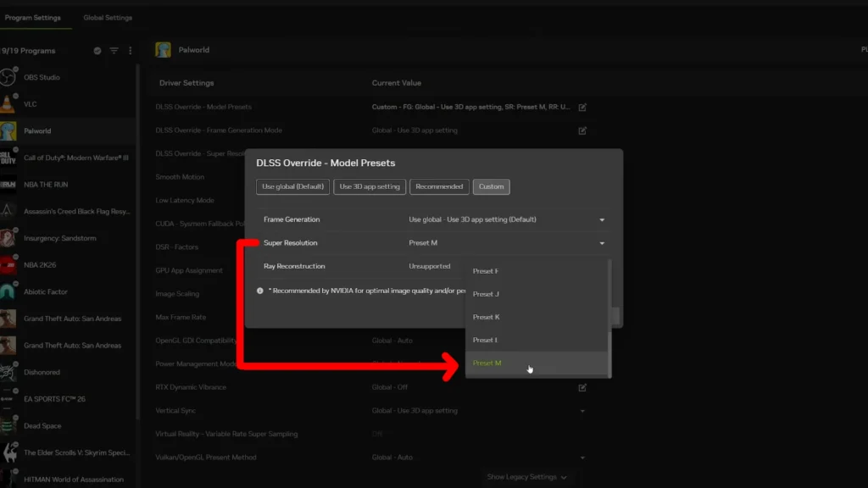The height and width of the screenshot is (488, 868).
Task: Click the Ray Reconstruction label
Action: [x=294, y=266]
